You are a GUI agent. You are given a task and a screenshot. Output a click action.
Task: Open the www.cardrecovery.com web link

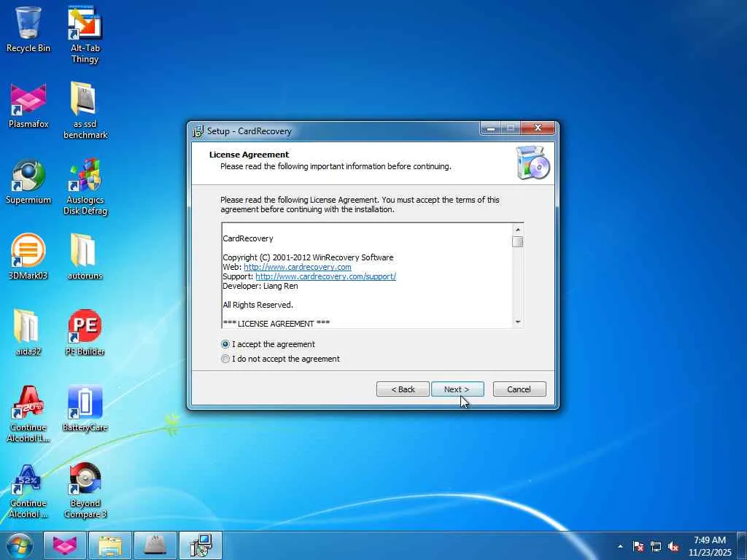[298, 267]
